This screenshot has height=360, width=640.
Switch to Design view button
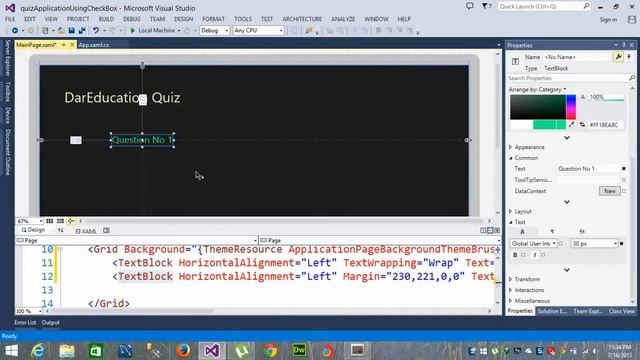click(33, 230)
